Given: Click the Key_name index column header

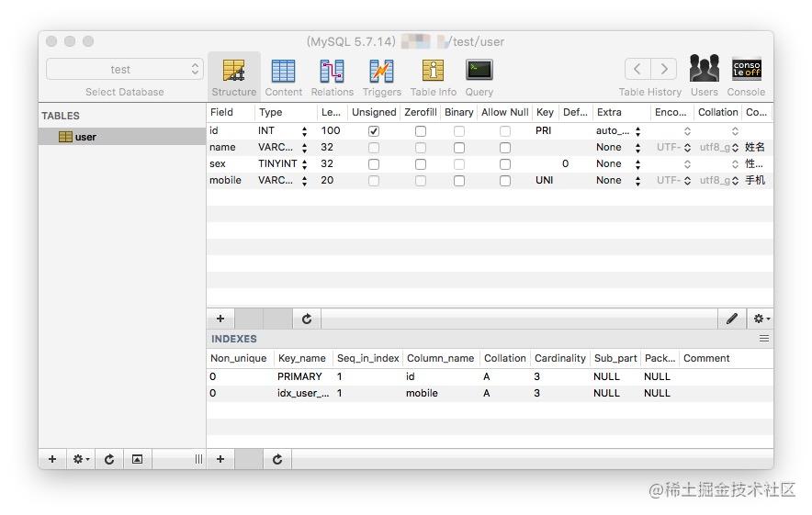Looking at the screenshot, I should [302, 358].
